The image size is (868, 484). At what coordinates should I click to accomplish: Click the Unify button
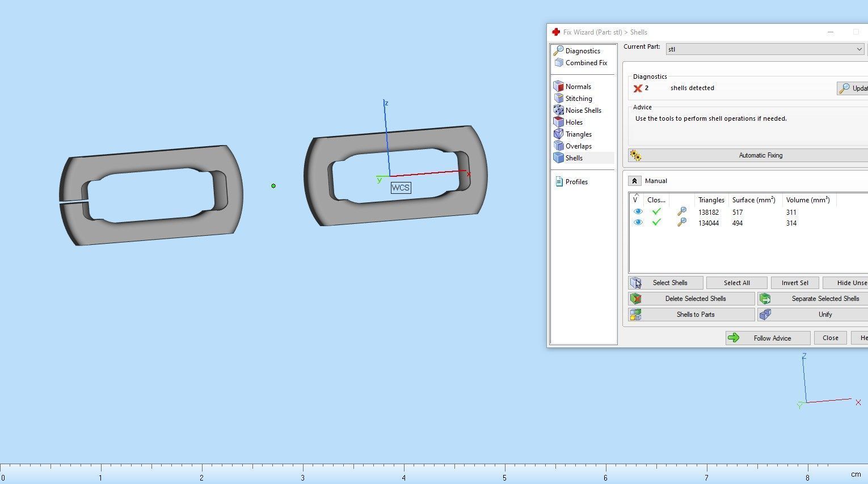point(814,315)
